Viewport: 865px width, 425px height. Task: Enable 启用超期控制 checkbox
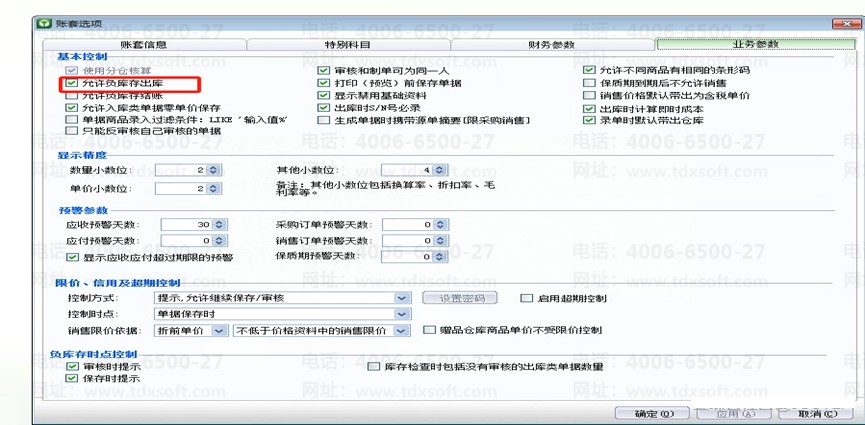[527, 298]
